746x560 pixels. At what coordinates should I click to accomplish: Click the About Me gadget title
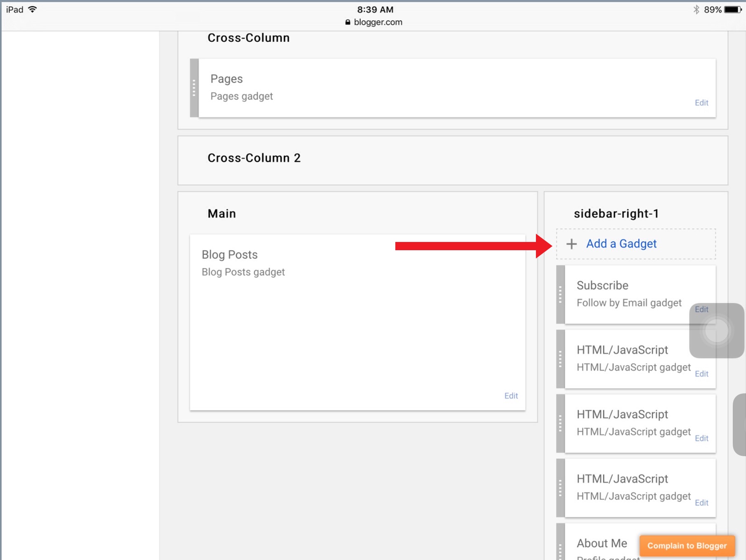602,543
